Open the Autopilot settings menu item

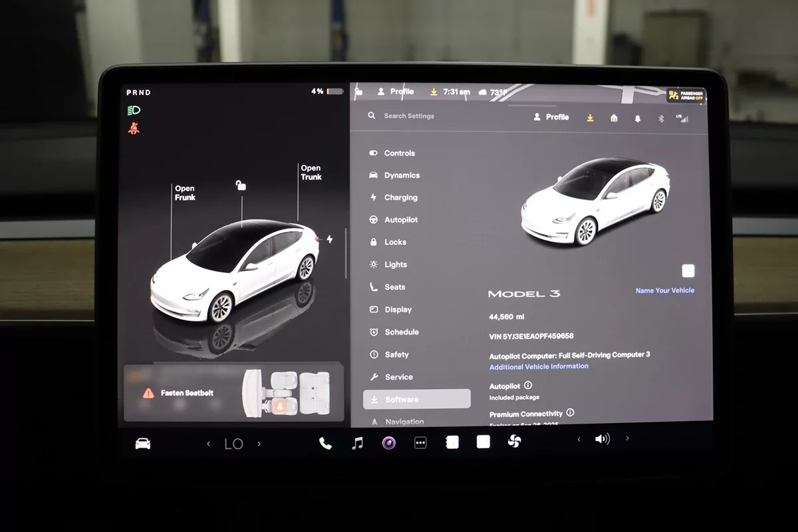[x=400, y=220]
